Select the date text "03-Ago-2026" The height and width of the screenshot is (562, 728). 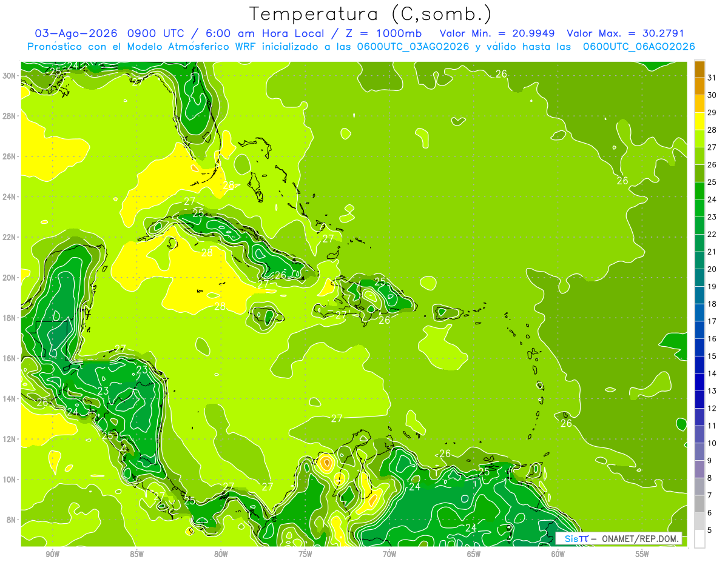coord(76,33)
